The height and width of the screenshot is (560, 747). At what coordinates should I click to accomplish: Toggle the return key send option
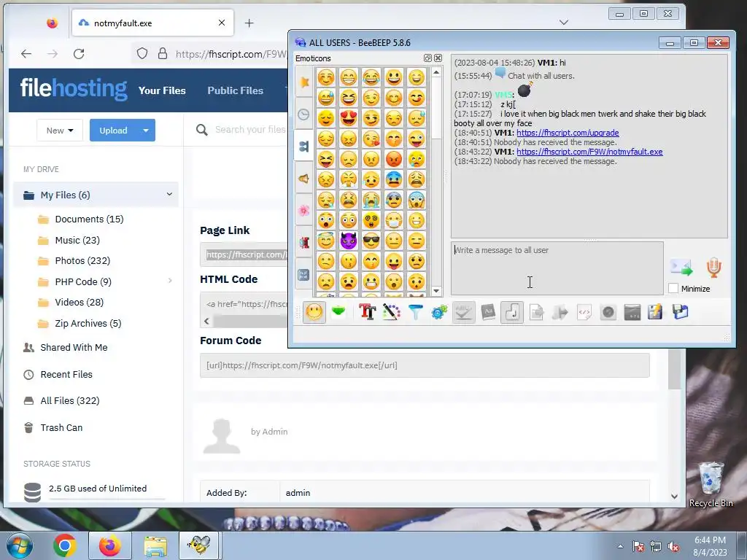[512, 312]
